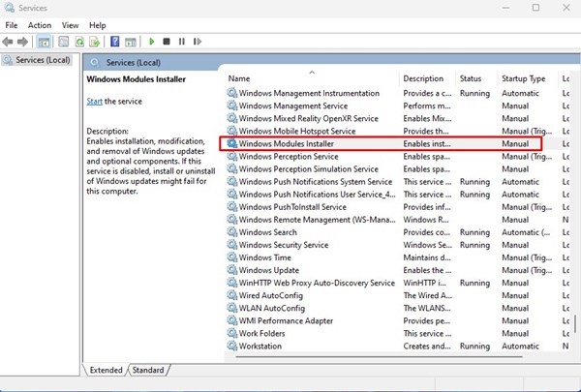Open the Help menu
This screenshot has width=581, height=392.
(98, 25)
